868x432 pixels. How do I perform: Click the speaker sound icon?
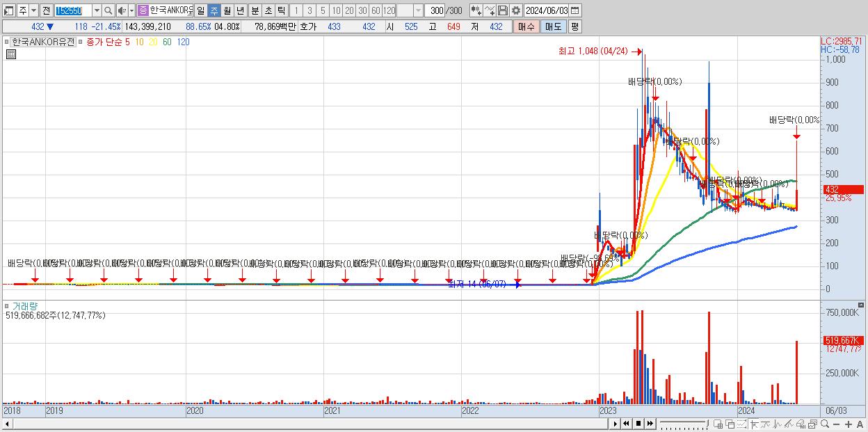tap(122, 10)
